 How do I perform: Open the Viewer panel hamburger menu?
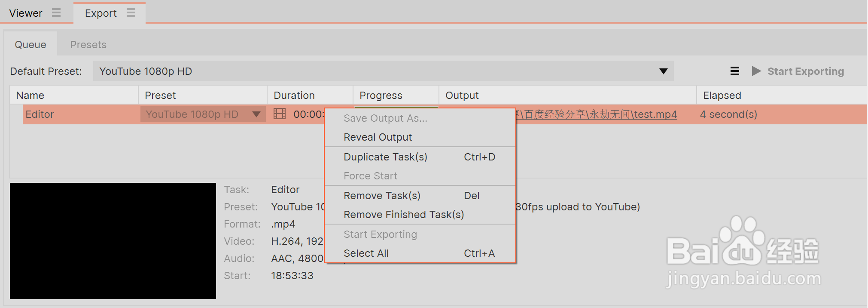tap(56, 13)
